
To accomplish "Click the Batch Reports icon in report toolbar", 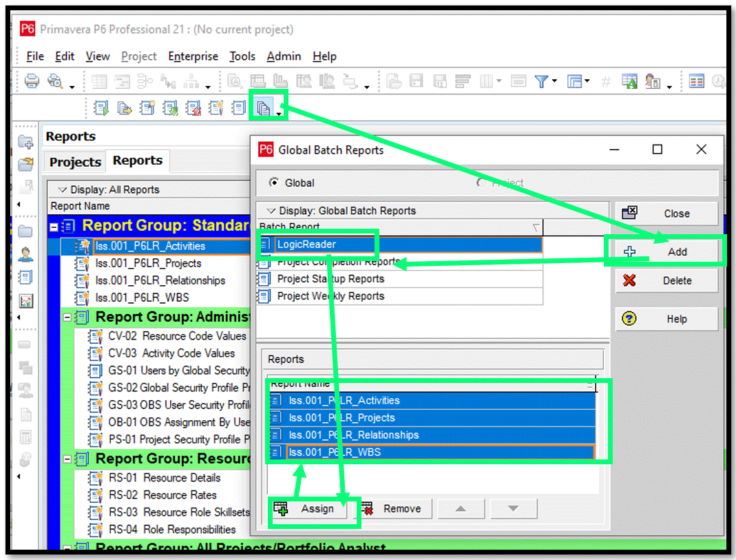I will point(263,108).
